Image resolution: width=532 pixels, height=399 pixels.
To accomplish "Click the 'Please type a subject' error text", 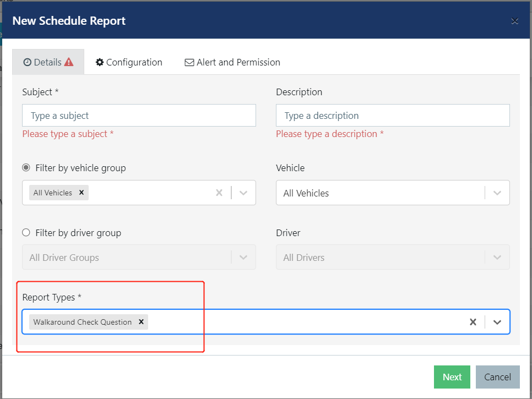I will point(68,134).
